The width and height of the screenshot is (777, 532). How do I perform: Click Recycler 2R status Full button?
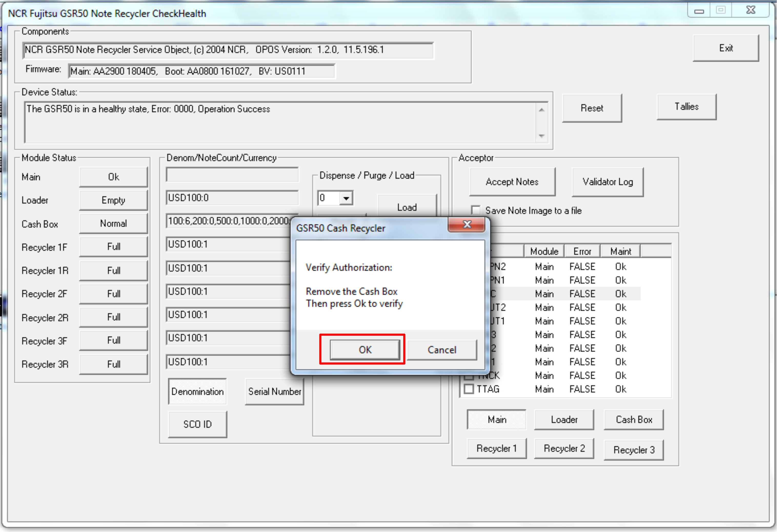pos(113,317)
